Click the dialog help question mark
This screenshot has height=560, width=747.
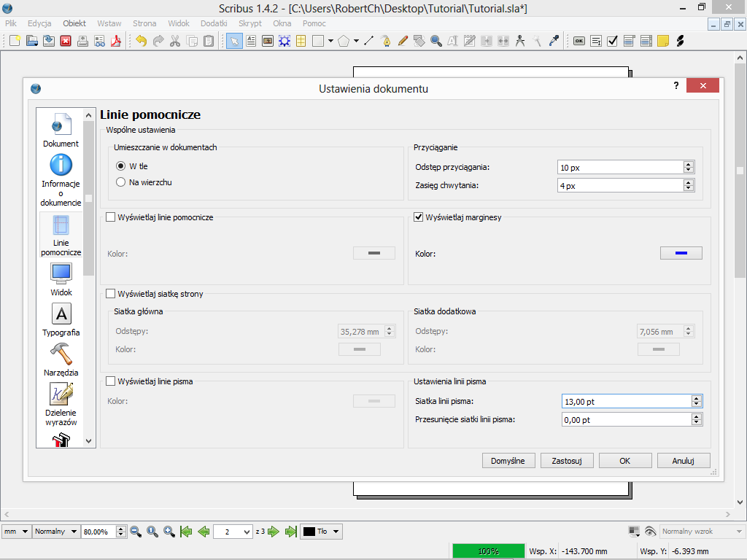click(677, 86)
